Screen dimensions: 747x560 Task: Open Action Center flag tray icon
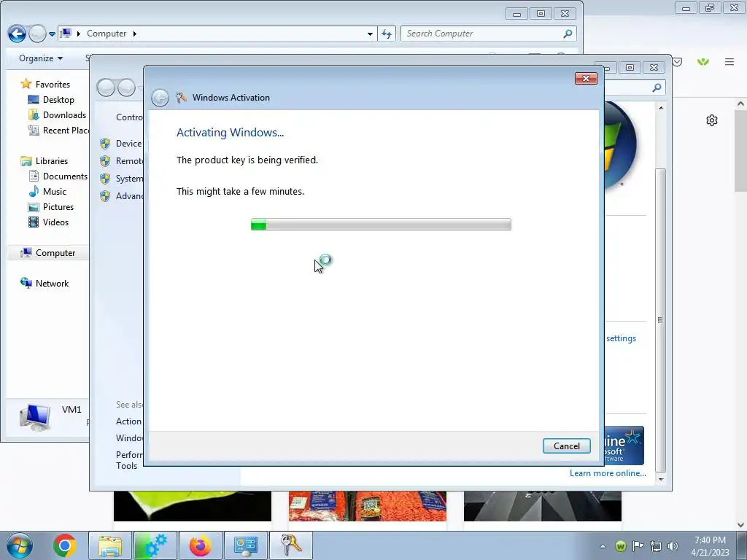point(638,546)
